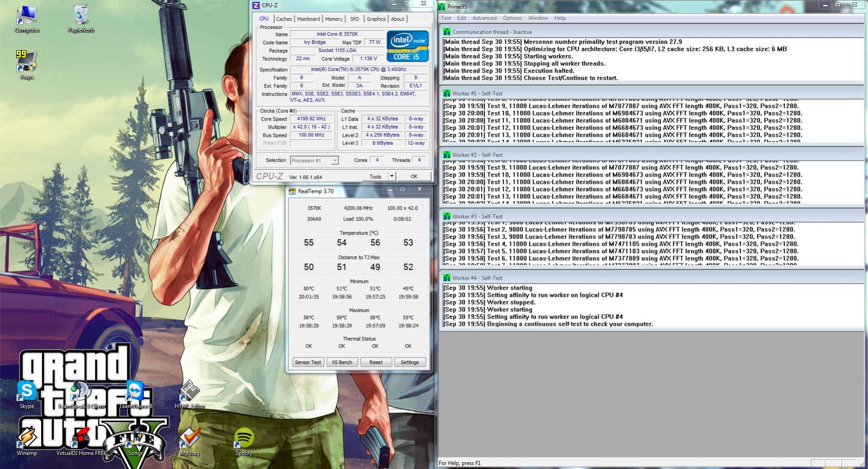This screenshot has height=469, width=868.
Task: Click the OK button in CPU-Z
Action: (x=414, y=177)
